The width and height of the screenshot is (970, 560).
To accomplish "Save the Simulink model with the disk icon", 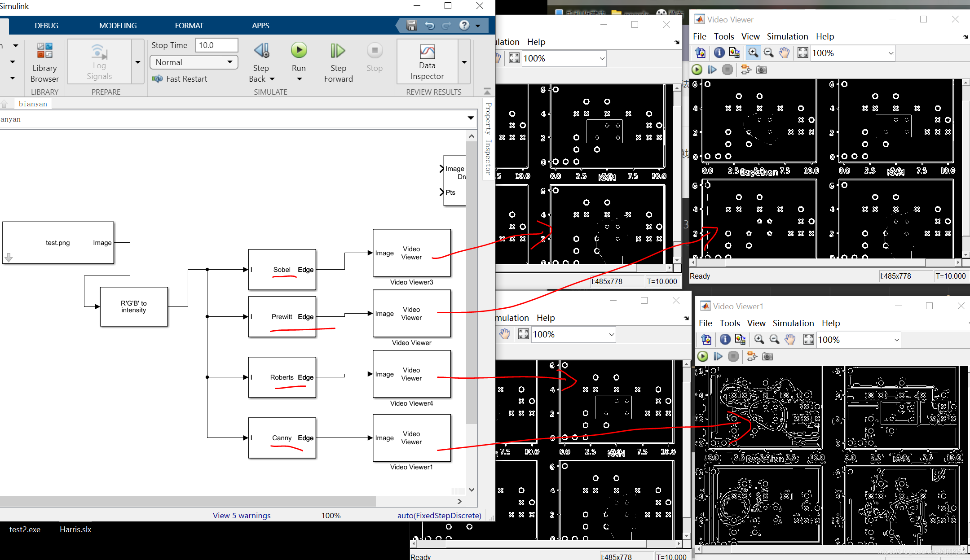I will pos(411,26).
